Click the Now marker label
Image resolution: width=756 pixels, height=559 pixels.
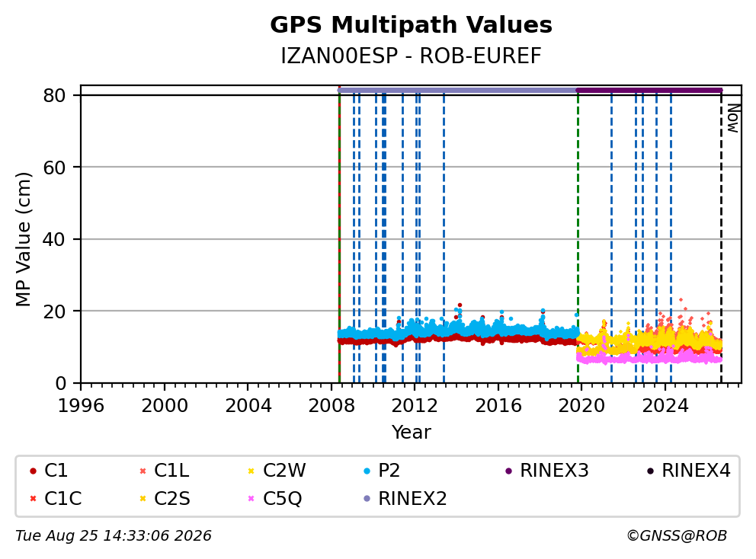[x=734, y=119]
